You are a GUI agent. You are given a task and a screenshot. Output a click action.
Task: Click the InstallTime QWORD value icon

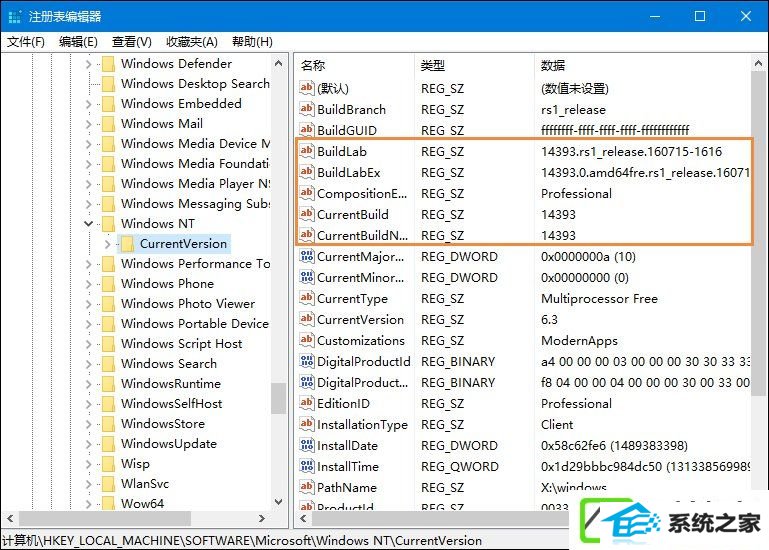[307, 466]
